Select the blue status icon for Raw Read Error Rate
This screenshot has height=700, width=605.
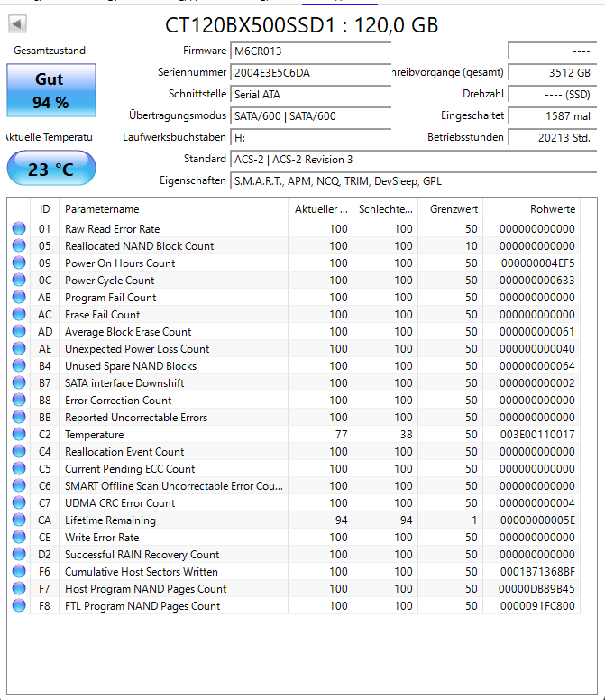(19, 228)
